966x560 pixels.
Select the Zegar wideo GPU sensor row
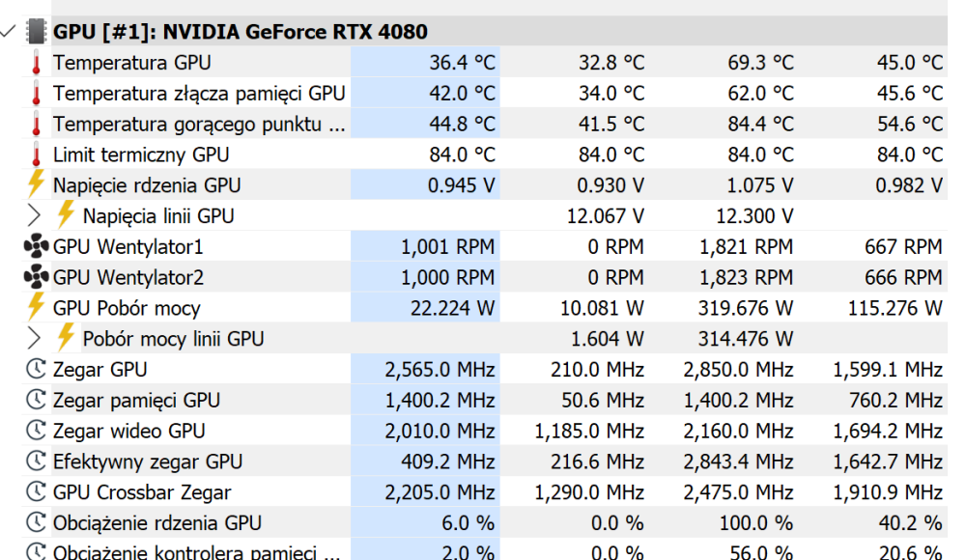coord(128,431)
